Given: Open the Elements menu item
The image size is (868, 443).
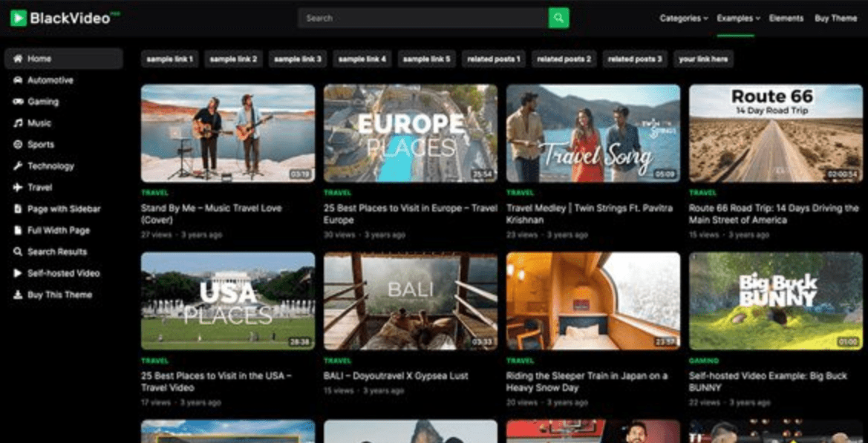Looking at the screenshot, I should 786,19.
